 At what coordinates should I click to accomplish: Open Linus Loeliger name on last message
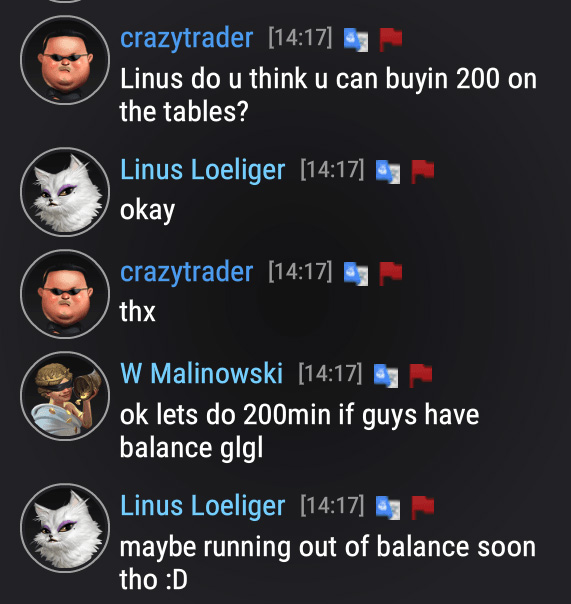[203, 506]
